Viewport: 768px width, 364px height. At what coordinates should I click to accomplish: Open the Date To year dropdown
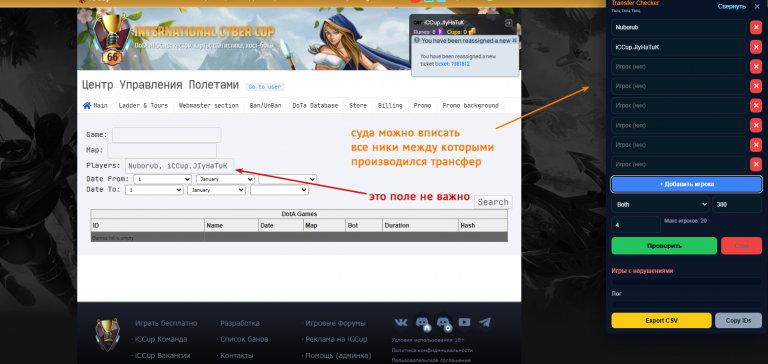(279, 190)
